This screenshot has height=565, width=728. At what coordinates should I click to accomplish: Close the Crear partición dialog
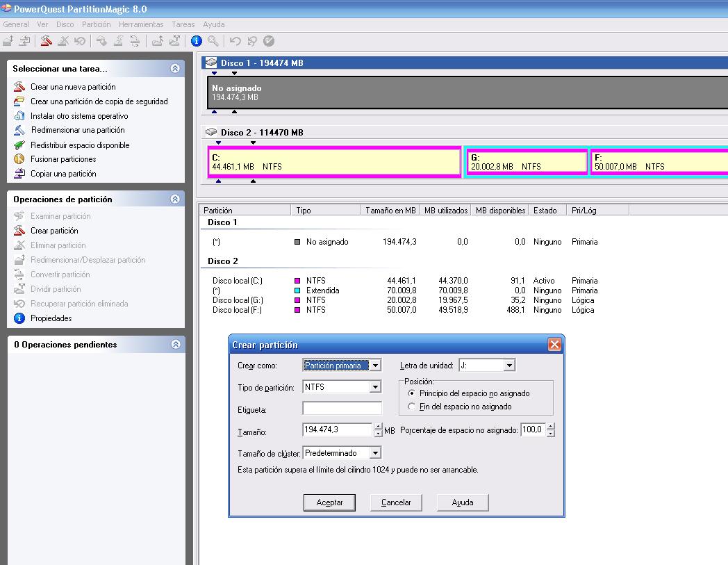click(x=554, y=344)
